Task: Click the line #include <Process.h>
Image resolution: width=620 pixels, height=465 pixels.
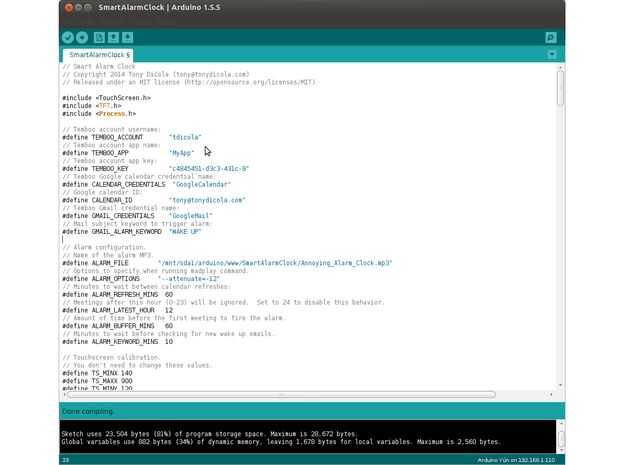Action: (x=99, y=114)
